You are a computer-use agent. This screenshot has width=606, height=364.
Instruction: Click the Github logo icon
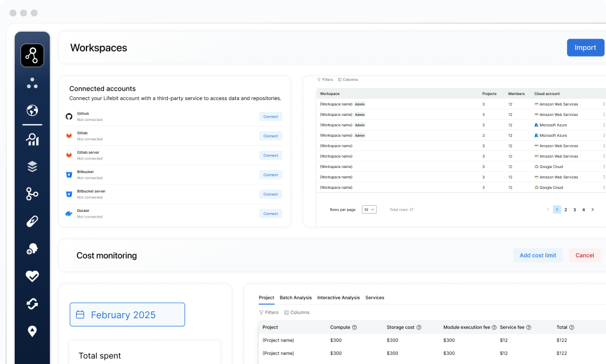click(69, 116)
